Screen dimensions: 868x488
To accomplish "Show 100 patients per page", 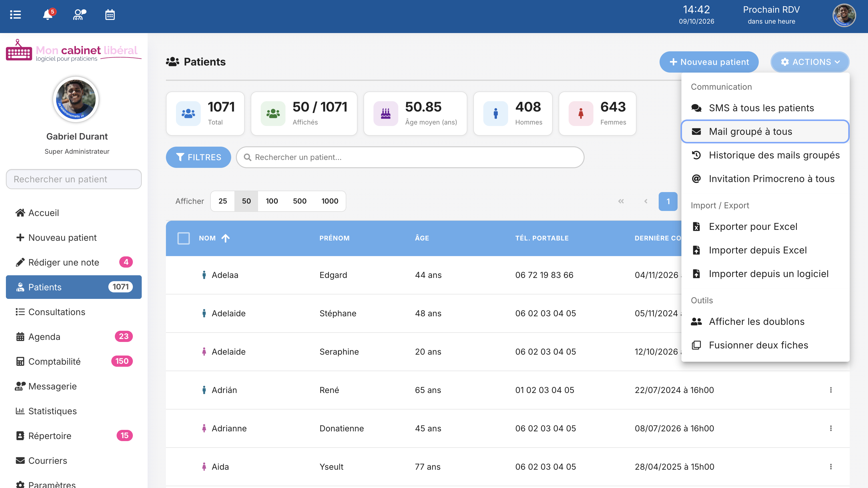I will pos(272,201).
